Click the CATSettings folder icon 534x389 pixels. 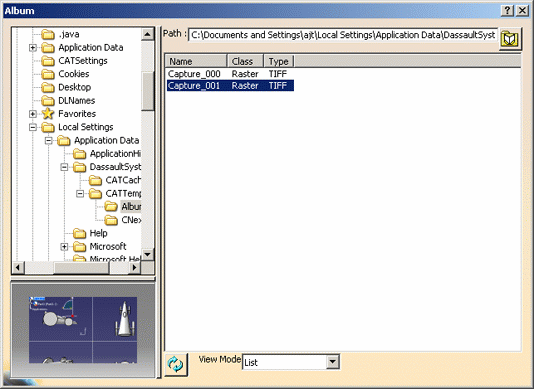click(x=48, y=61)
